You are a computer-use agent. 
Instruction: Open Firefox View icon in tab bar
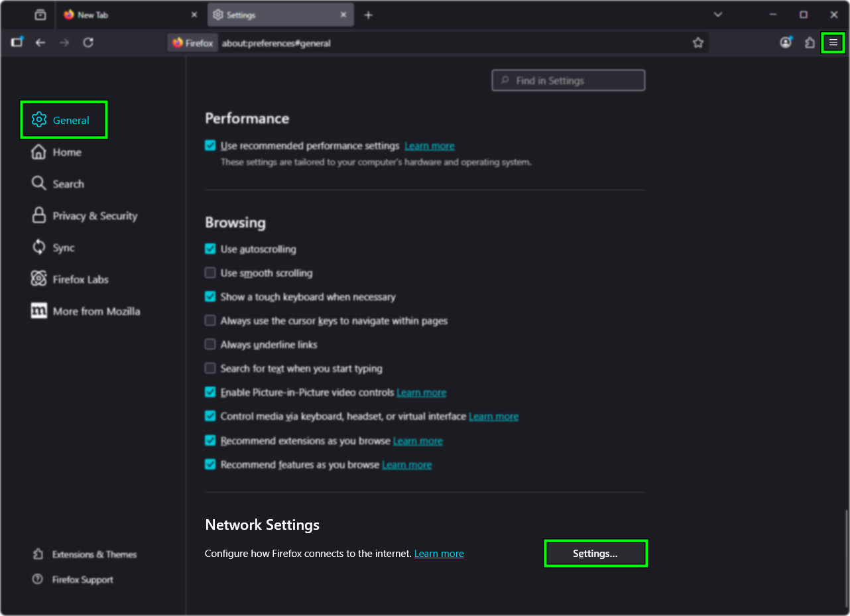pos(40,15)
